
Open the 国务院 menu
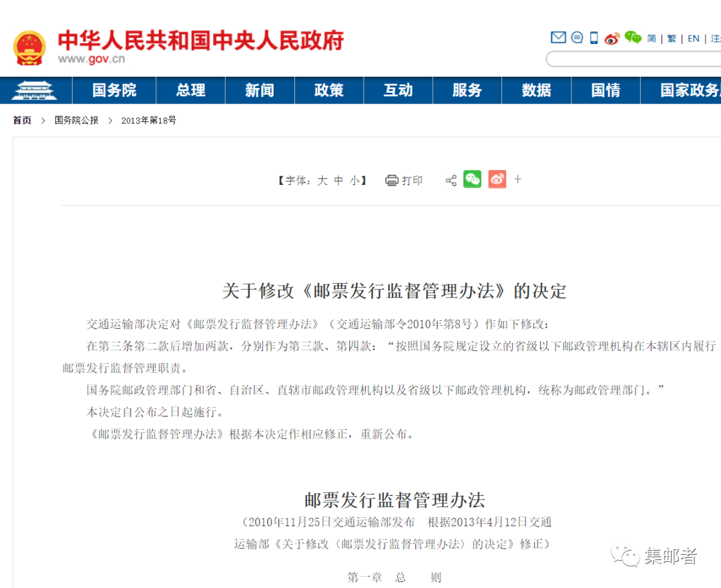(114, 90)
